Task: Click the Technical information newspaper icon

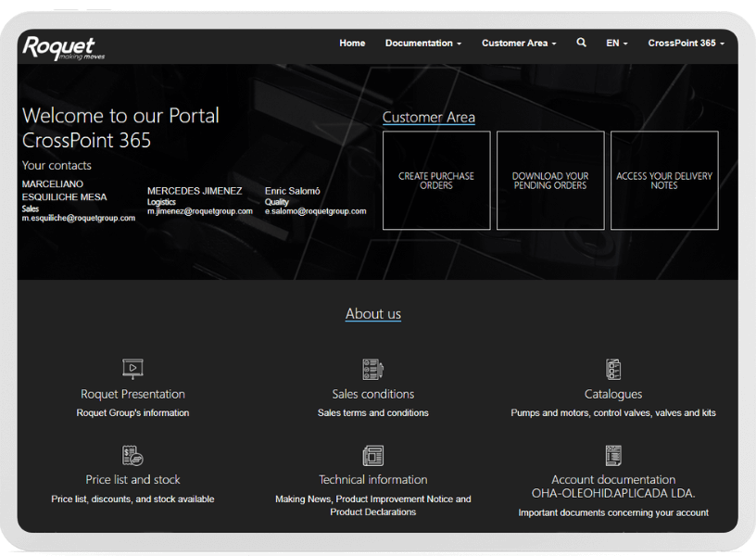Action: 372,455
